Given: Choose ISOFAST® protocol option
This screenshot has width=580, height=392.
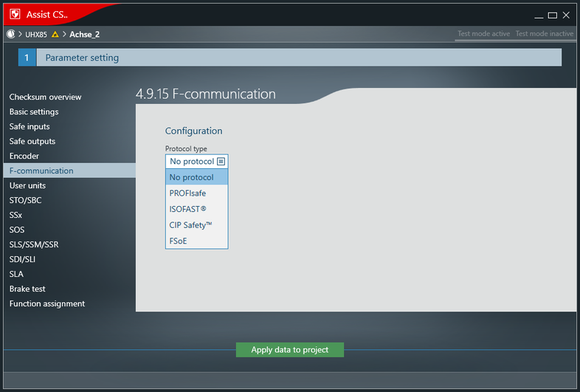Looking at the screenshot, I should (x=187, y=209).
